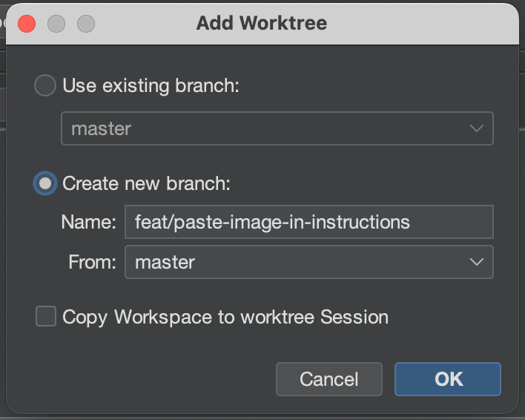Image resolution: width=525 pixels, height=420 pixels.
Task: Click the 'Create new branch:' label text
Action: pyautogui.click(x=147, y=183)
